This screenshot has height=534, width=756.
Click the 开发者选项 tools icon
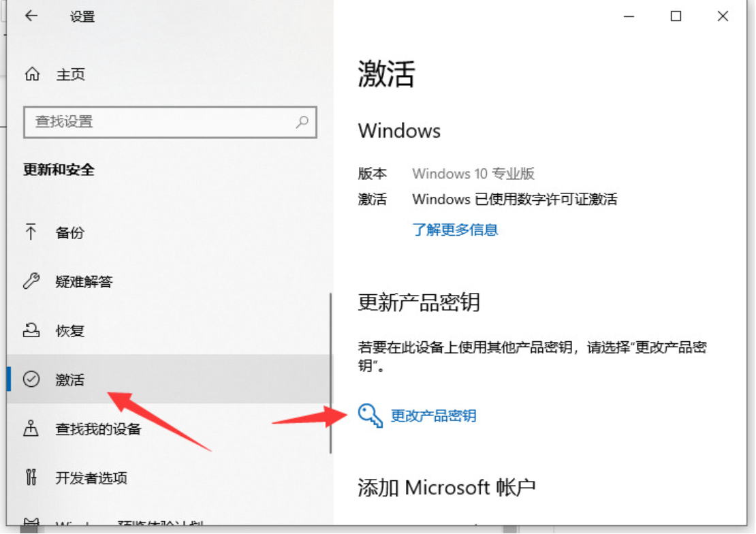(31, 477)
